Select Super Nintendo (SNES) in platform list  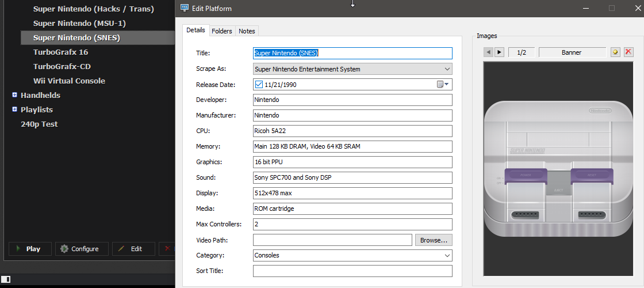coord(98,37)
